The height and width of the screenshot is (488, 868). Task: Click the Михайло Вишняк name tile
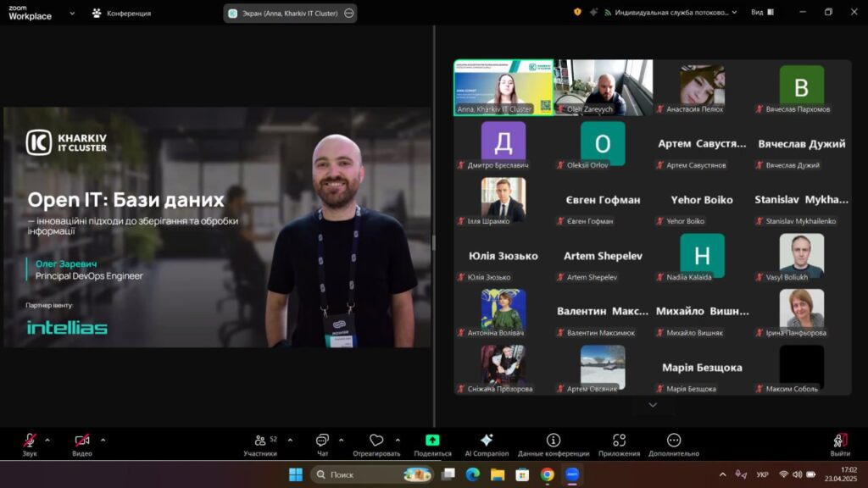click(x=702, y=312)
